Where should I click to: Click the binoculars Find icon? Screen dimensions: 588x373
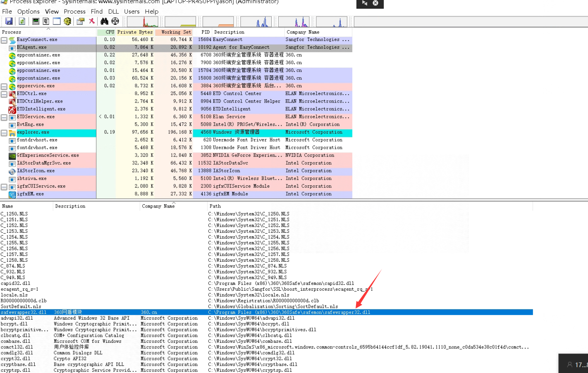tap(104, 21)
